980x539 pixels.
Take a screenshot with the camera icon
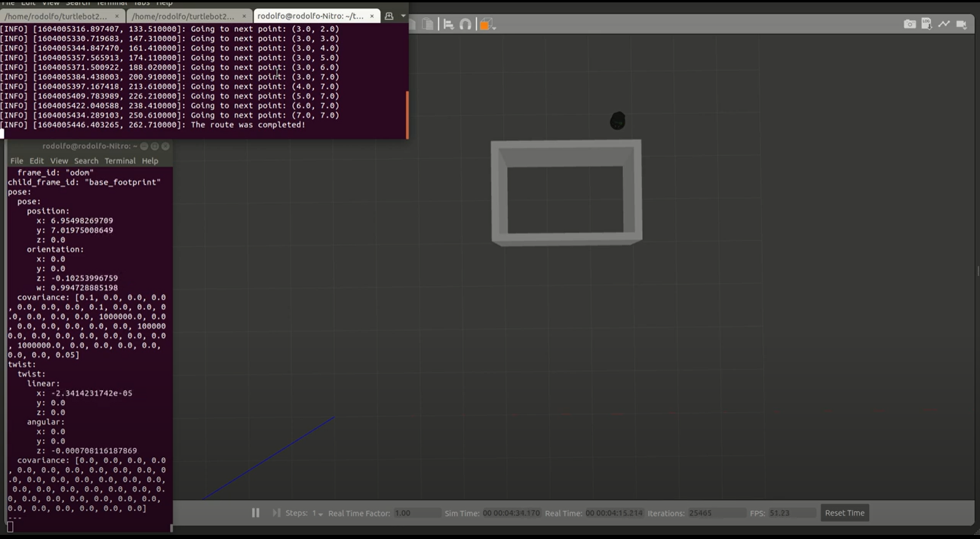[909, 24]
